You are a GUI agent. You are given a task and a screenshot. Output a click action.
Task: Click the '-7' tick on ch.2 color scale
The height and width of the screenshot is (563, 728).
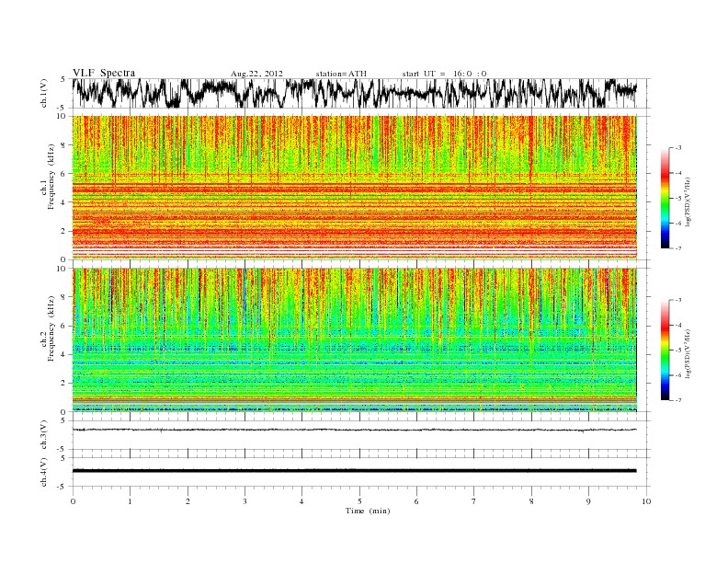click(x=677, y=400)
